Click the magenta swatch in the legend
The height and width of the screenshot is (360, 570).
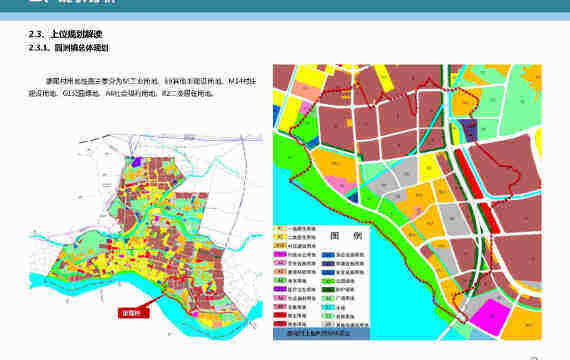tap(280, 255)
